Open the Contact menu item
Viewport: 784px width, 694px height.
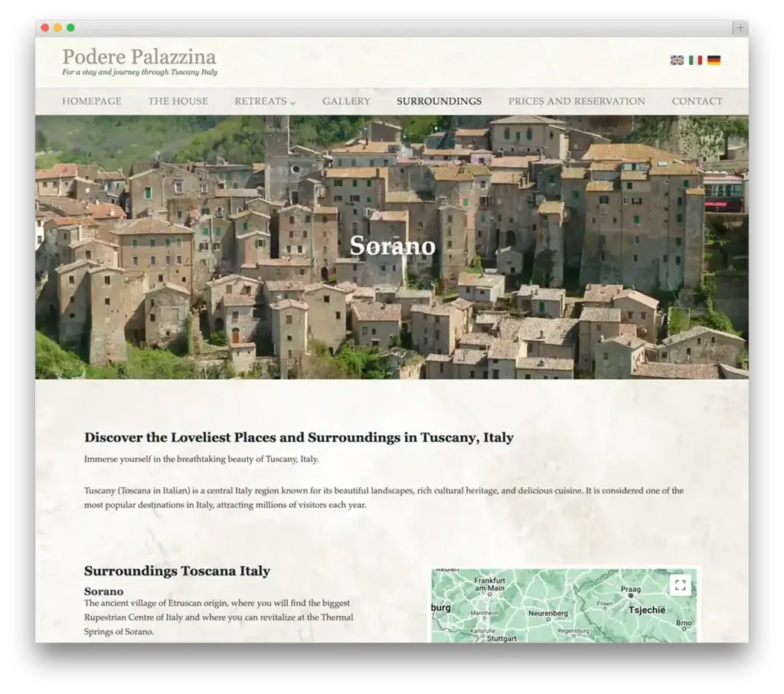697,101
